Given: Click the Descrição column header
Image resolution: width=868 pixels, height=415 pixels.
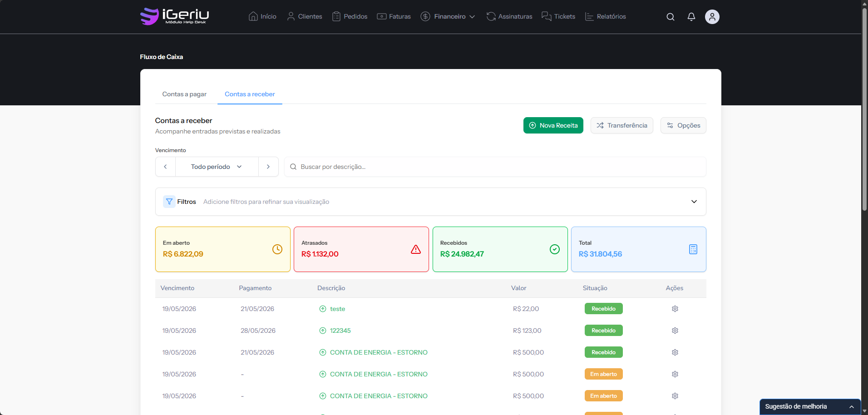Looking at the screenshot, I should (331, 288).
